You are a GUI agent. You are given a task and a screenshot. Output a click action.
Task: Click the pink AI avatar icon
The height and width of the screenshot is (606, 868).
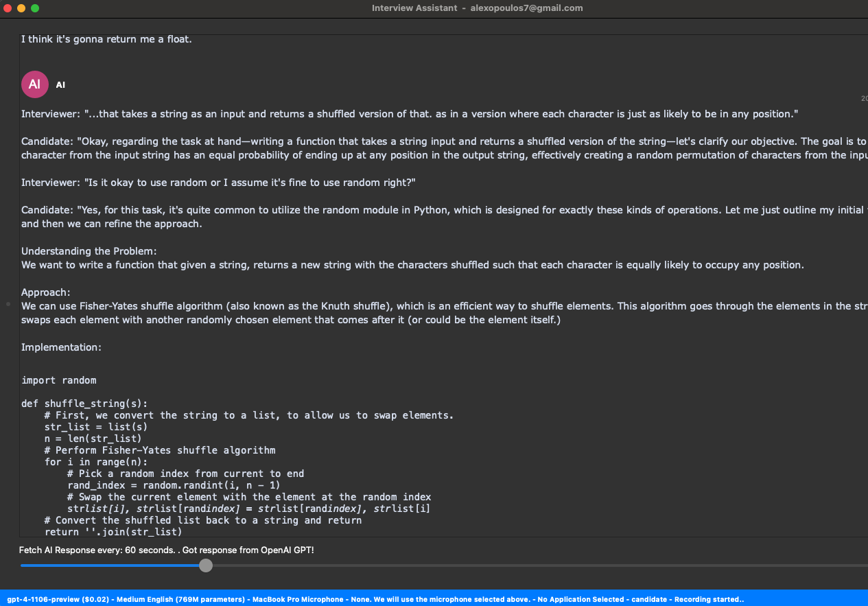coord(34,84)
